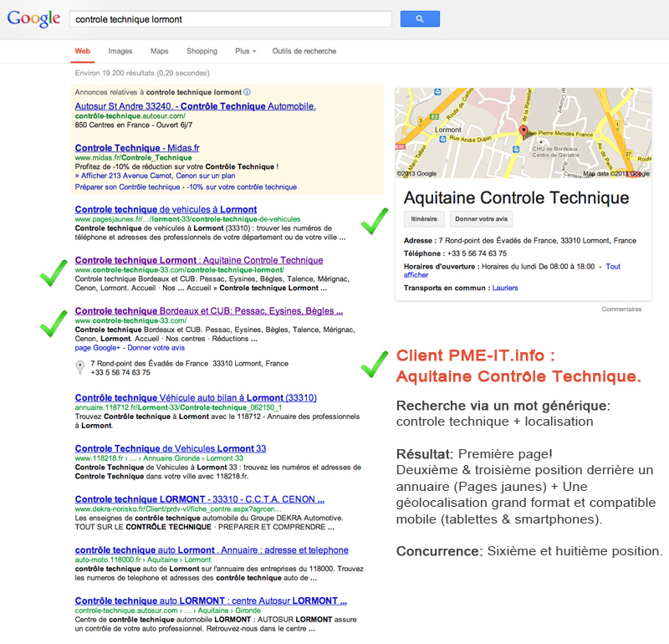Click the green checkmark beside Pages Jaunes result

coord(374,221)
